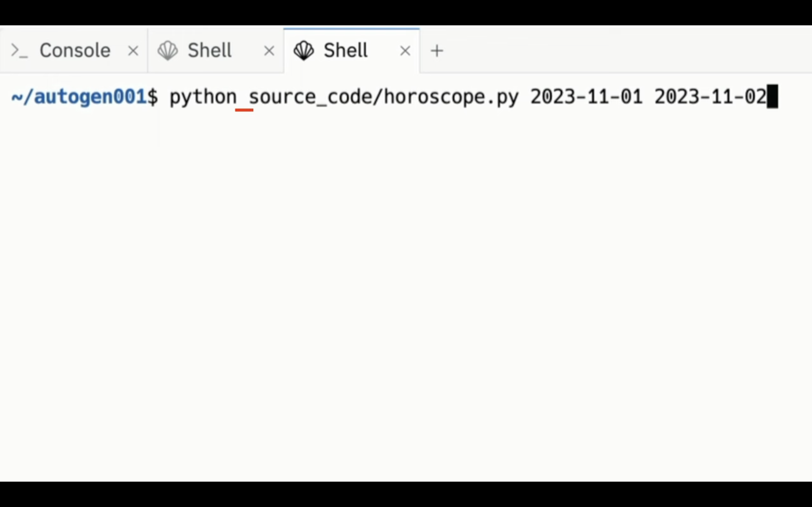Screen dimensions: 812x507
Task: Click the word python in command
Action: click(203, 97)
